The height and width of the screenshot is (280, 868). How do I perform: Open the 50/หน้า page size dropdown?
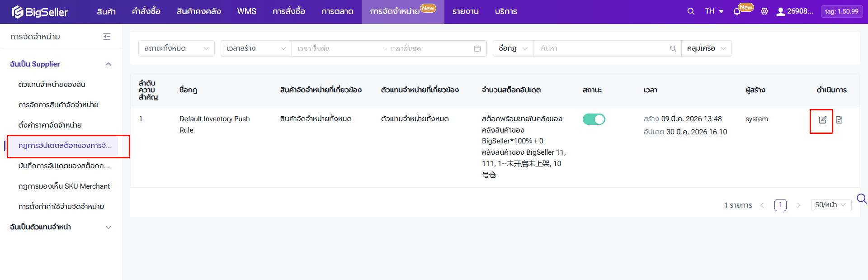(x=830, y=205)
